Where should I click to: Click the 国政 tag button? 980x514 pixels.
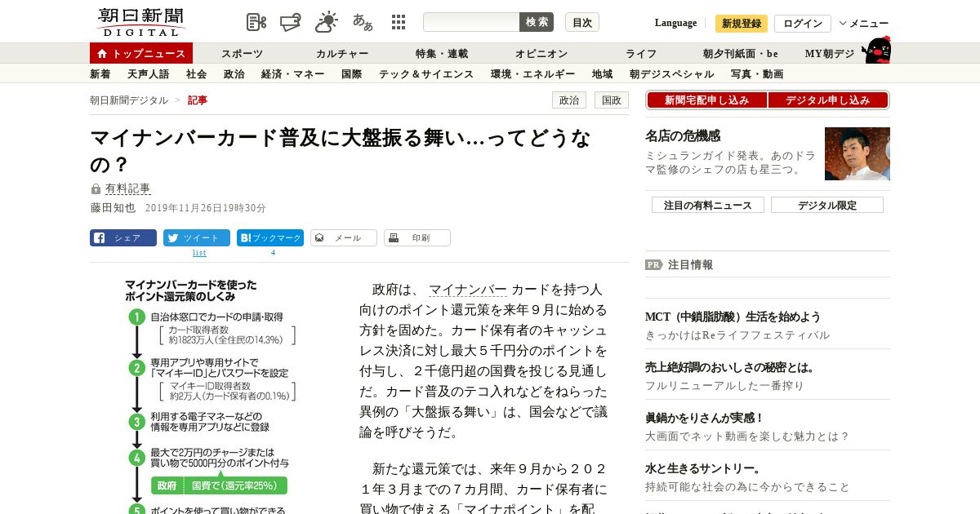coord(612,100)
